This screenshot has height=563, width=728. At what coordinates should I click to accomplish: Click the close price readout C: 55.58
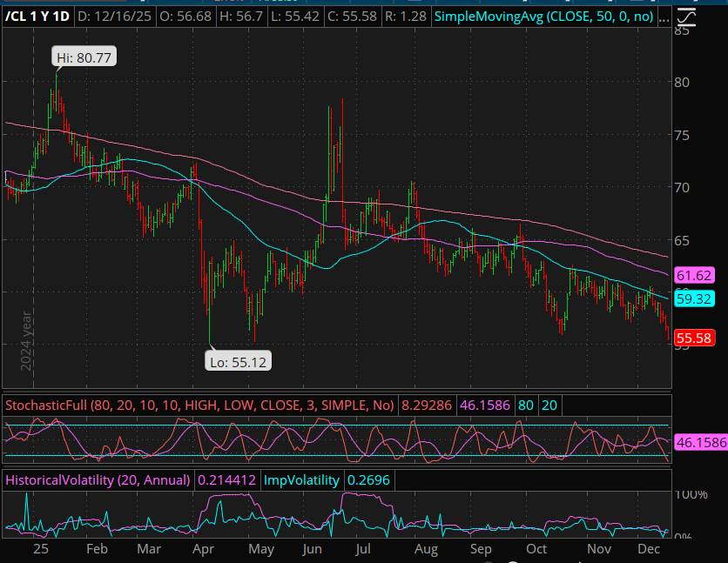tap(352, 17)
